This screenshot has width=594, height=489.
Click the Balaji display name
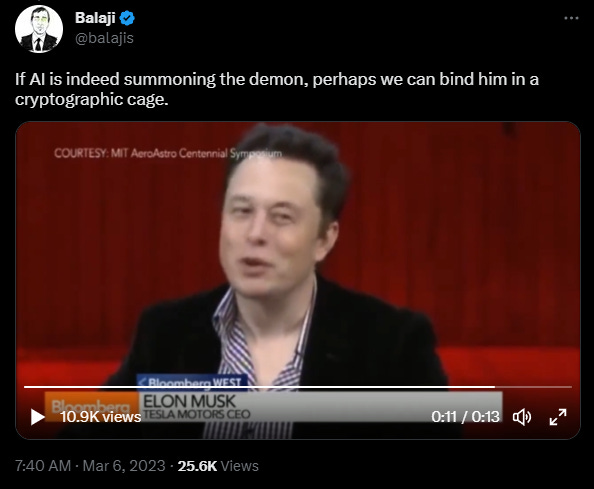pyautogui.click(x=95, y=18)
